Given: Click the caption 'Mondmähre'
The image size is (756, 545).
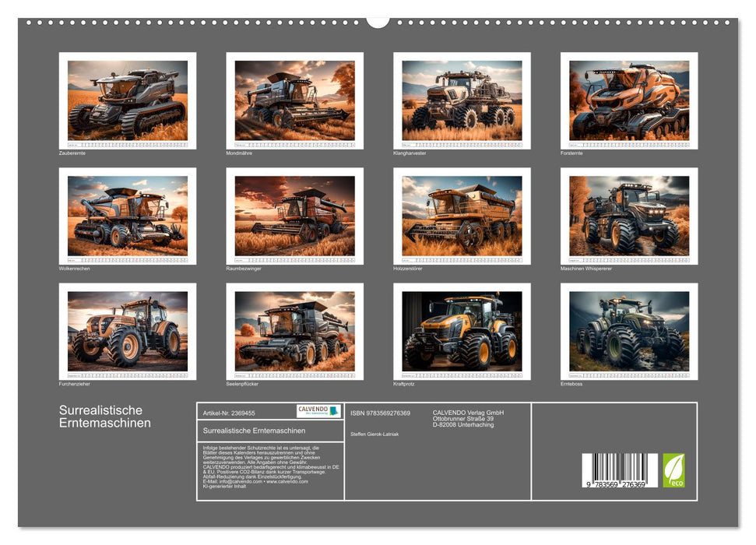Looking at the screenshot, I should 239,153.
